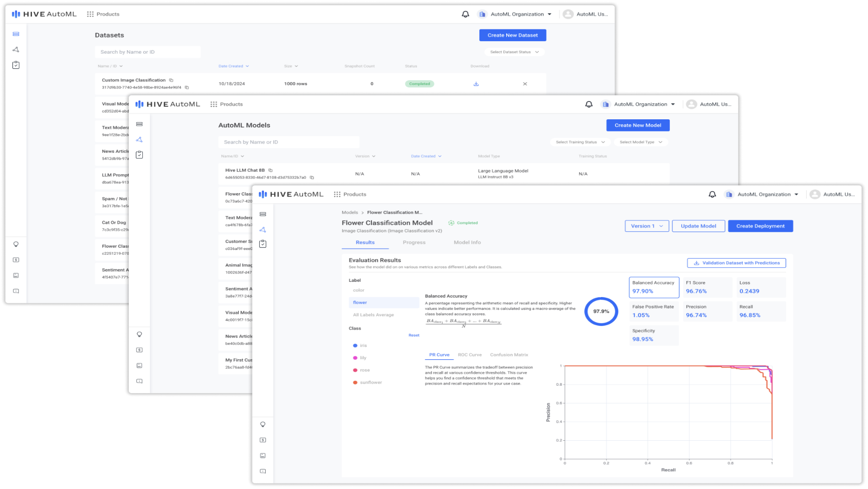Download Validation Dataset with Predictions
The height and width of the screenshot is (489, 868).
pyautogui.click(x=736, y=263)
